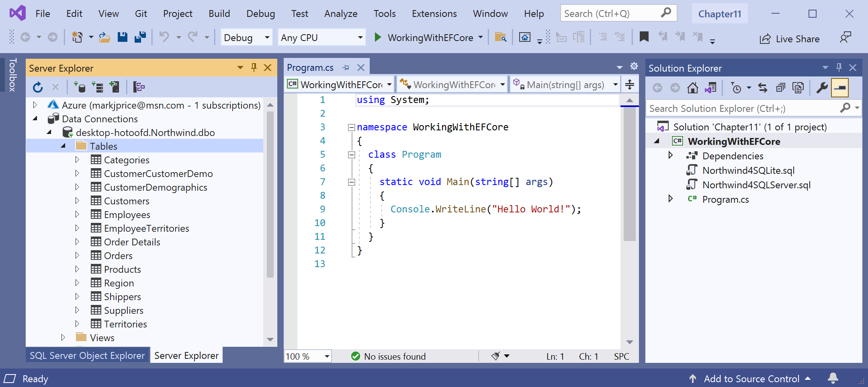This screenshot has width=868, height=387.
Task: Pin the Program.cs document tab
Action: pos(346,67)
